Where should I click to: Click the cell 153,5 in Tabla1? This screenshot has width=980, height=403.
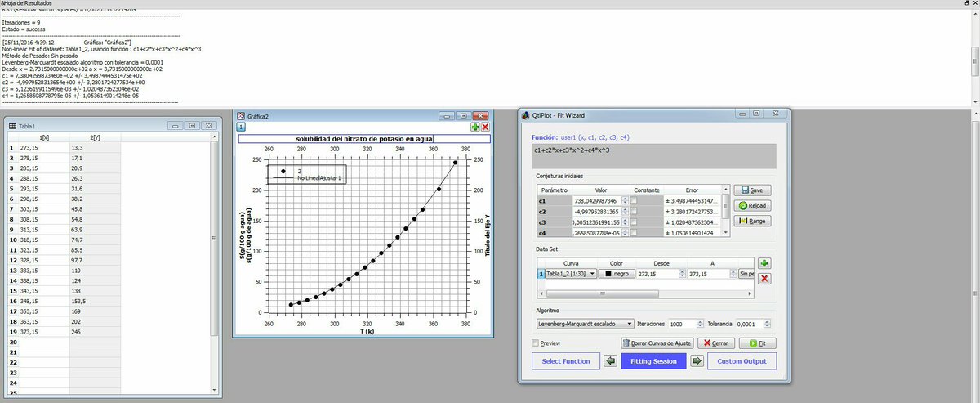coord(96,302)
